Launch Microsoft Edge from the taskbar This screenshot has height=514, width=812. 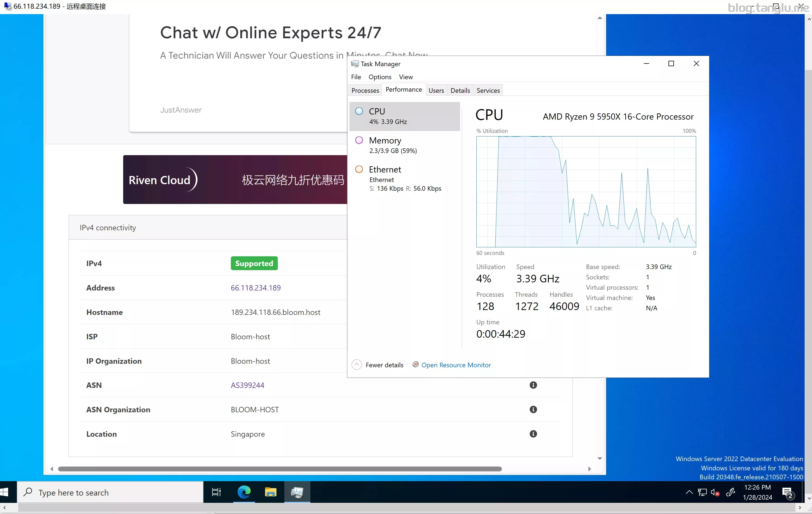(244, 492)
